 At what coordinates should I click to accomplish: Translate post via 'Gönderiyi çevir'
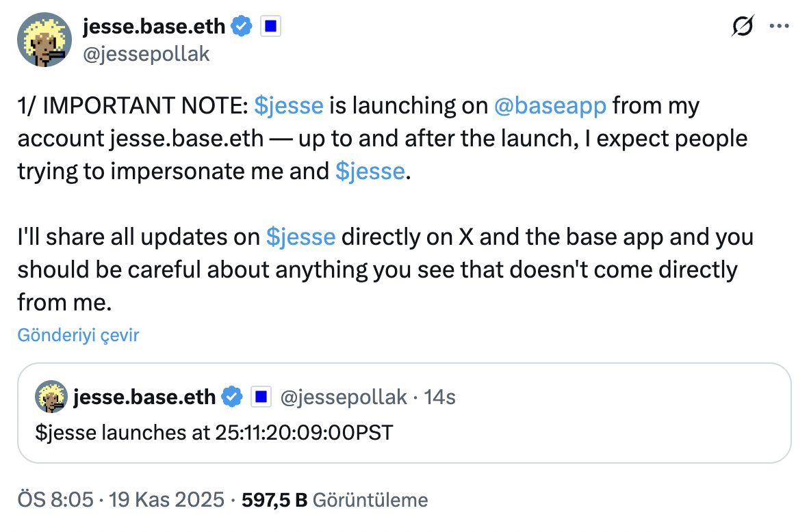click(77, 335)
